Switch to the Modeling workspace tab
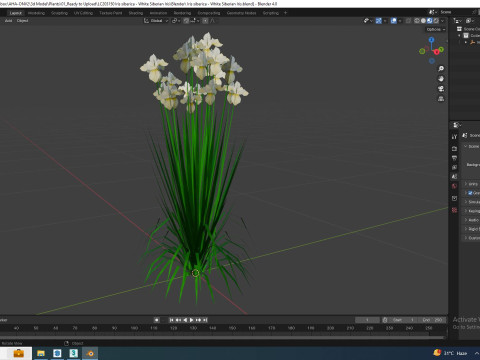Screen dimensions: 480x360 36,13
